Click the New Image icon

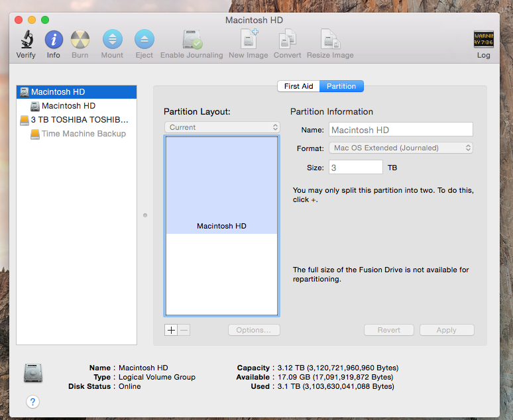(249, 39)
